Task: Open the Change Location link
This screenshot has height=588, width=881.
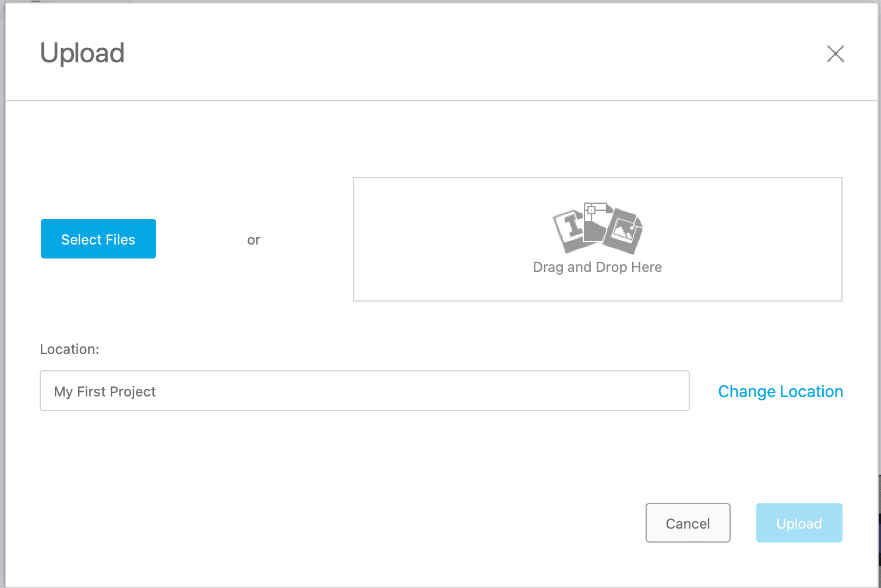Action: (780, 391)
